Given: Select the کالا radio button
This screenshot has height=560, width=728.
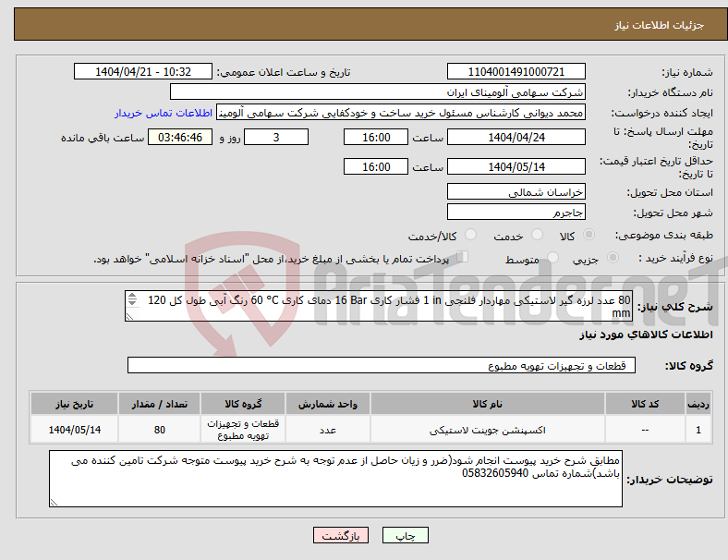Looking at the screenshot, I should click(588, 235).
